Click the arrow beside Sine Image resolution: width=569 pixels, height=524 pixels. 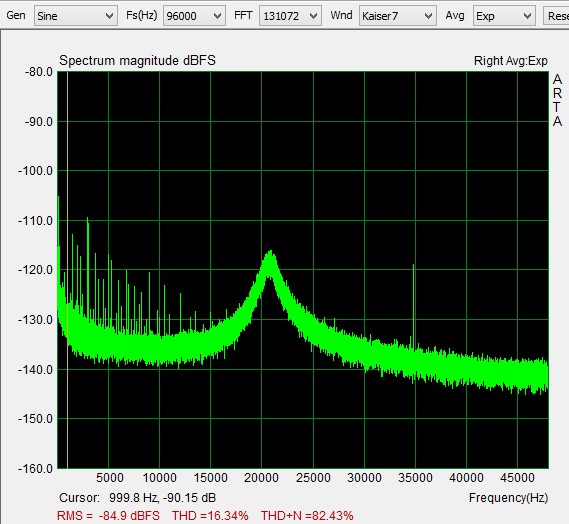(x=109, y=16)
